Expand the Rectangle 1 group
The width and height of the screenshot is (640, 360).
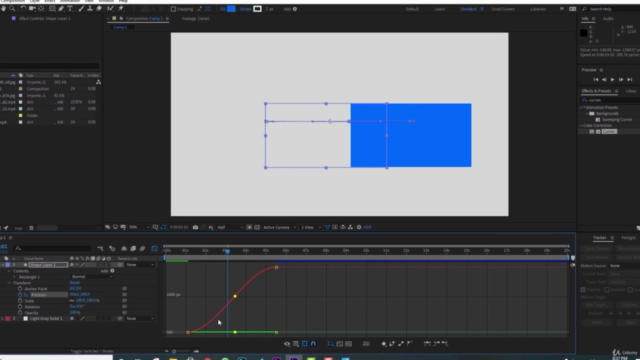pyautogui.click(x=15, y=277)
